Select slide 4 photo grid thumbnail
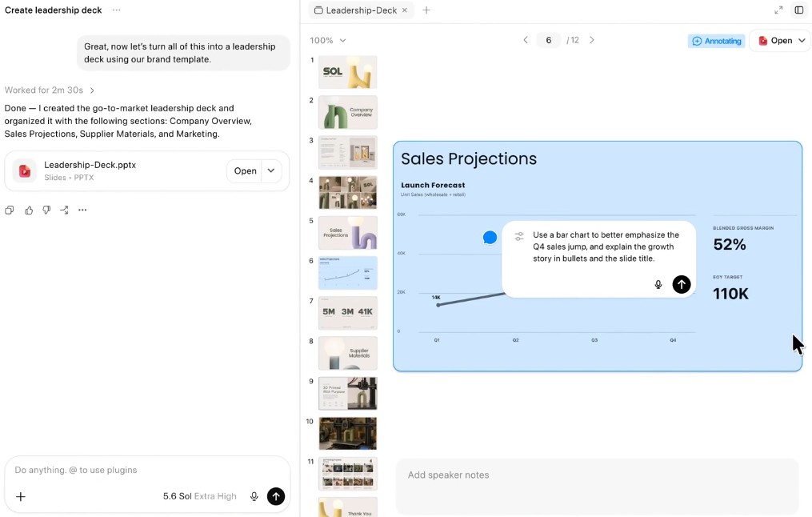 [x=347, y=193]
